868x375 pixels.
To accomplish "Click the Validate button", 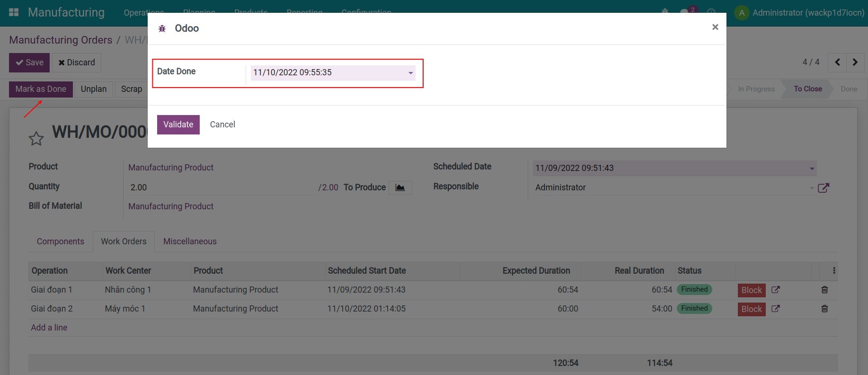I will tap(178, 125).
